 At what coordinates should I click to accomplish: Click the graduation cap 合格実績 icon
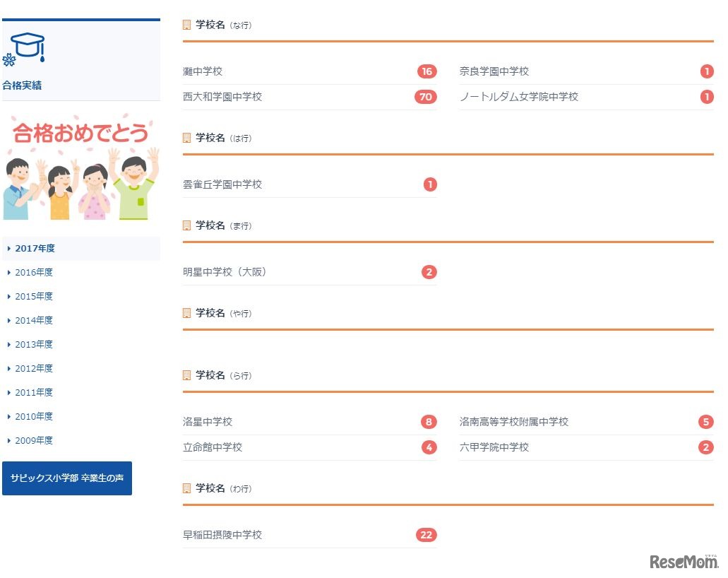(x=28, y=49)
